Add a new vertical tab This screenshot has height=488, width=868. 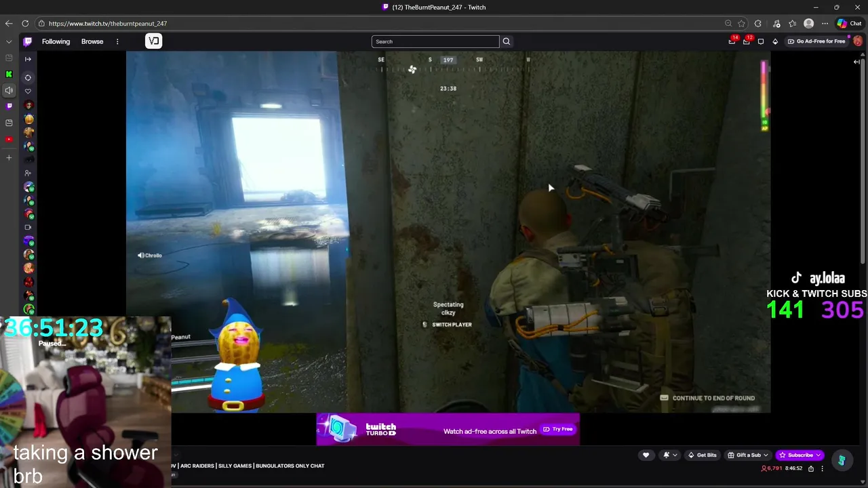[x=9, y=157]
